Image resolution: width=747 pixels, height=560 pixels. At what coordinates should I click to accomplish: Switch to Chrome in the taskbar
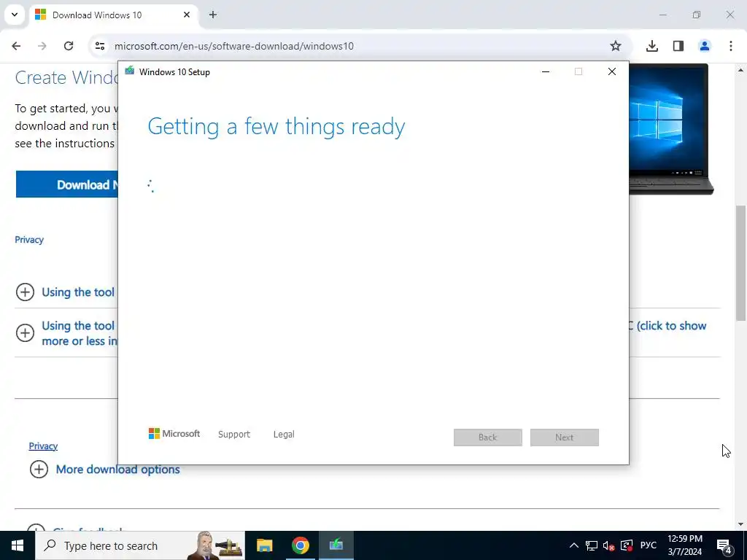(x=300, y=545)
